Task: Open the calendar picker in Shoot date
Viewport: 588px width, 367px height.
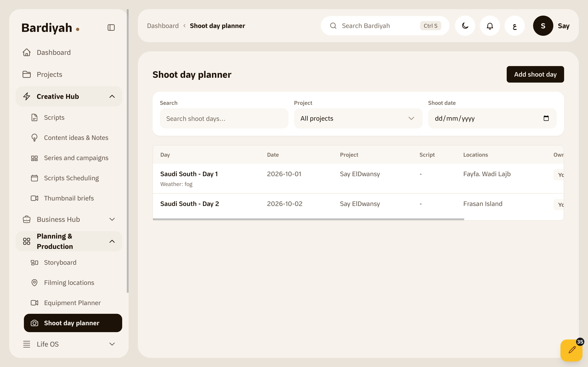Action: (x=546, y=118)
